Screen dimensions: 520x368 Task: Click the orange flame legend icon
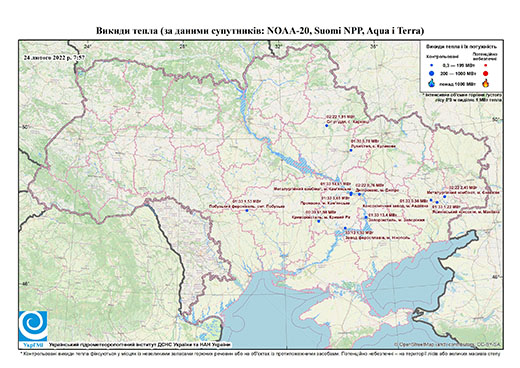[486, 83]
